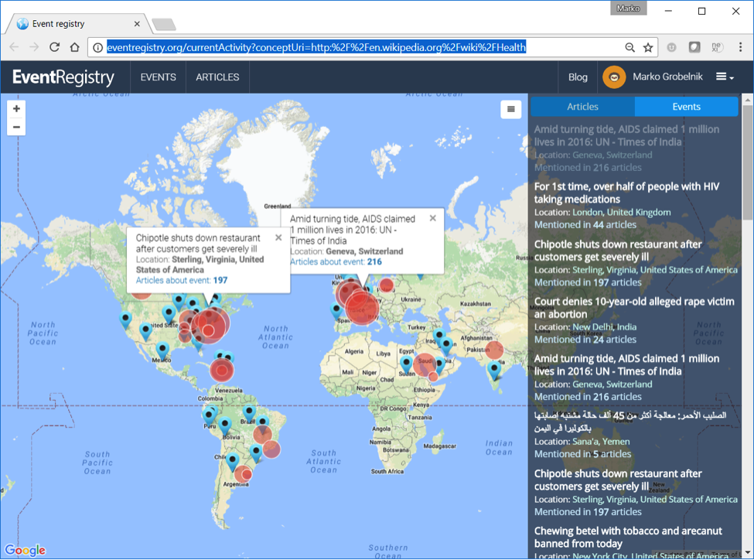This screenshot has width=754, height=560.
Task: Open 'For 1st time, over half of people with HIV' event
Action: tap(626, 193)
